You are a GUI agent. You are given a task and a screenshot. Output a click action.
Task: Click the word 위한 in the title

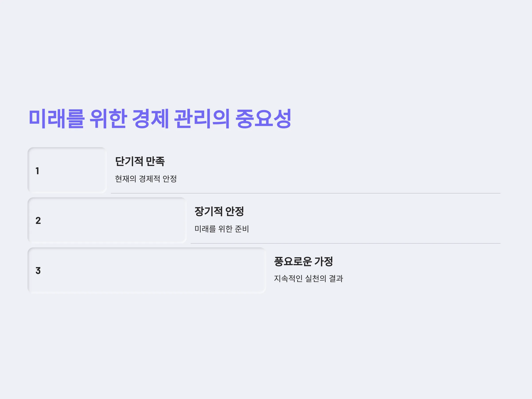pos(108,118)
